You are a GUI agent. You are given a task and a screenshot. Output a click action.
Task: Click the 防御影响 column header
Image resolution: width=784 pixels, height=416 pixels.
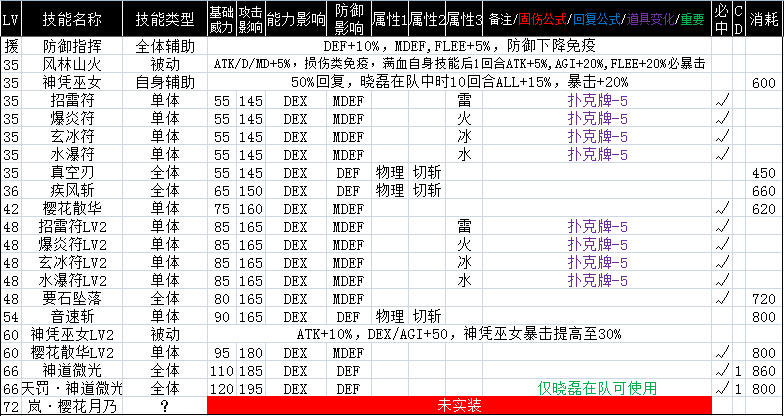(x=348, y=19)
